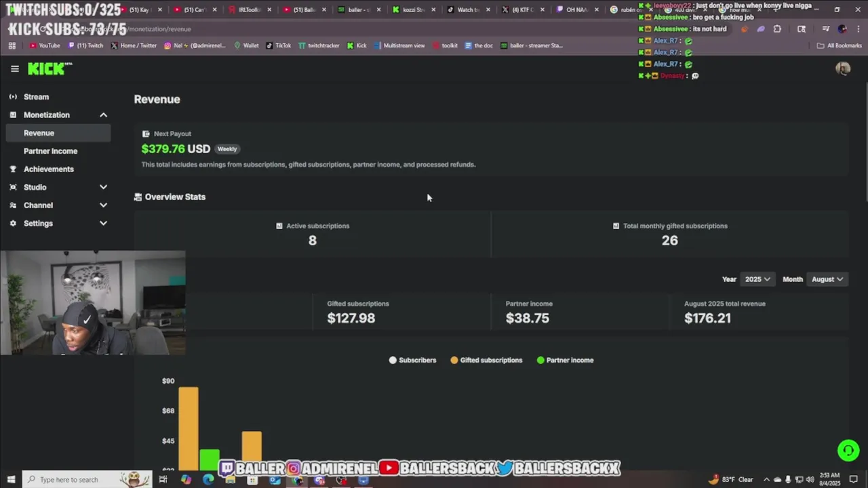Open the (11) Twitch bookmark
Image resolution: width=868 pixels, height=488 pixels.
pyautogui.click(x=86, y=45)
